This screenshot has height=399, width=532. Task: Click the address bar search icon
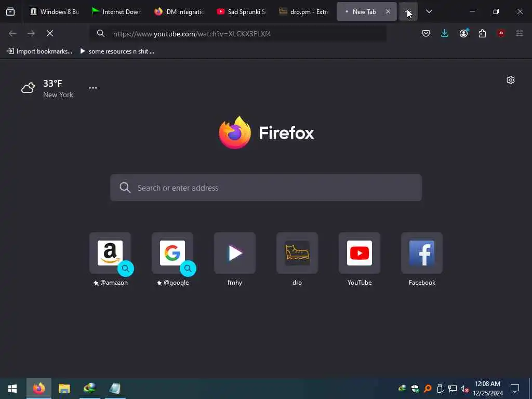point(100,33)
